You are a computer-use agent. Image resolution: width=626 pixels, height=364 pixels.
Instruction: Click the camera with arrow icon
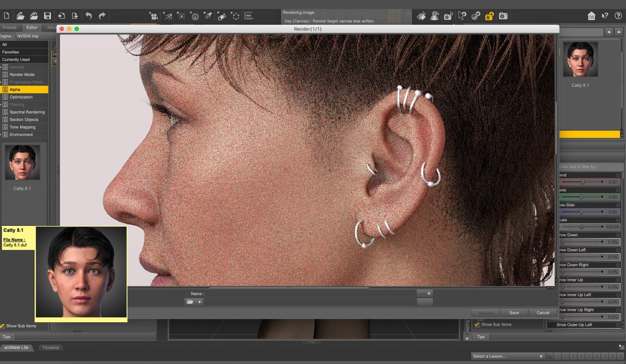click(x=449, y=16)
